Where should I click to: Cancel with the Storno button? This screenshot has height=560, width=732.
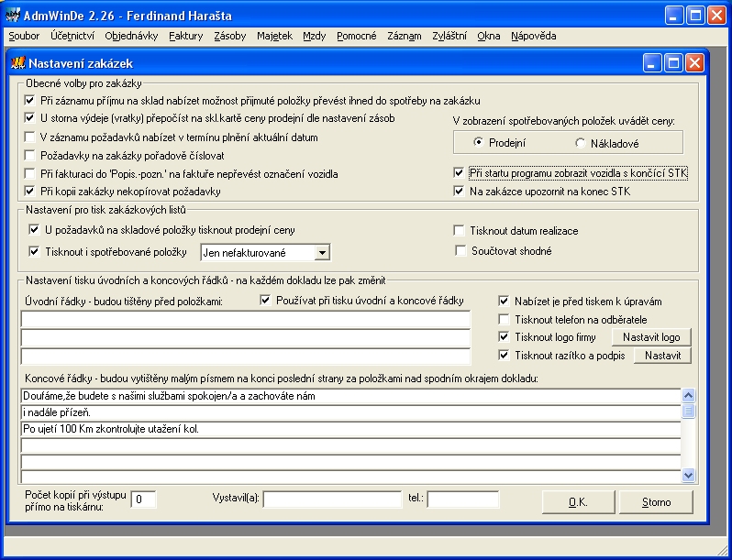[x=657, y=502]
